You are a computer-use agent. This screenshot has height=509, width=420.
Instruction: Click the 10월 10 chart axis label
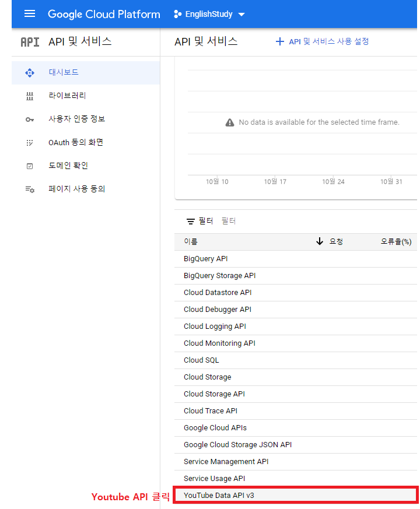[218, 181]
